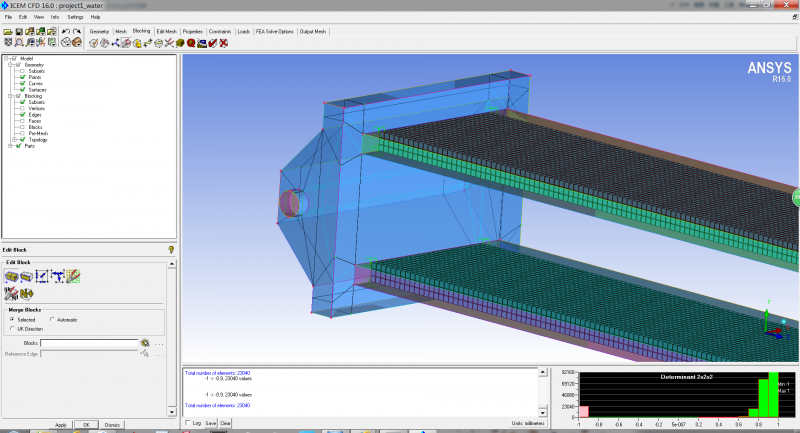The height and width of the screenshot is (433, 800).
Task: Expand the Parts tree node
Action: [x=10, y=146]
